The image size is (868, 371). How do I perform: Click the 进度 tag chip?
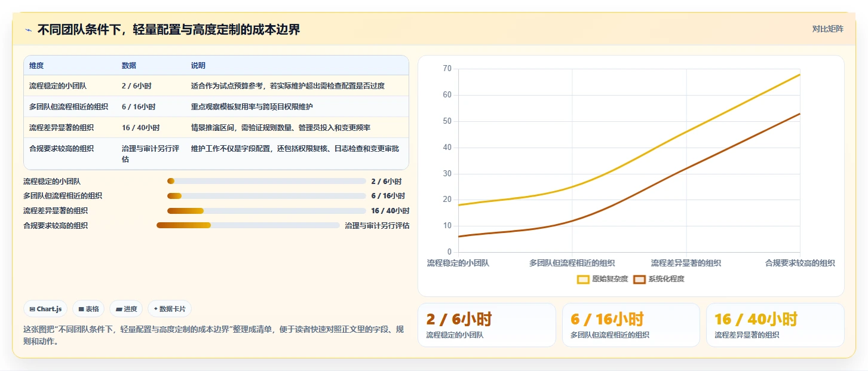click(126, 309)
